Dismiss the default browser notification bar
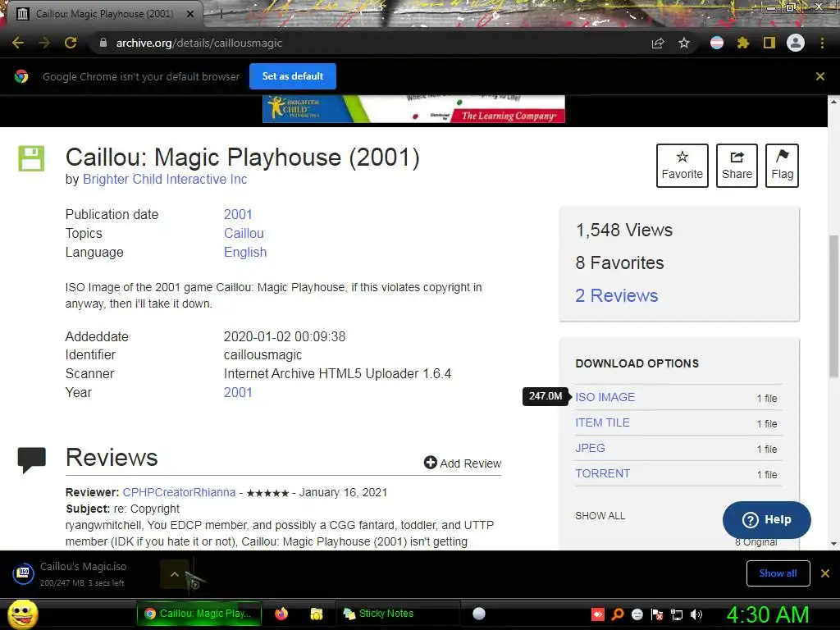Screen dimensions: 840x630 [x=820, y=76]
